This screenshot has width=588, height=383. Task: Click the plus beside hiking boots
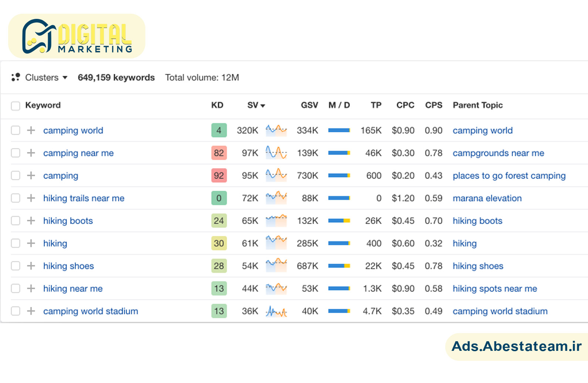click(x=31, y=220)
